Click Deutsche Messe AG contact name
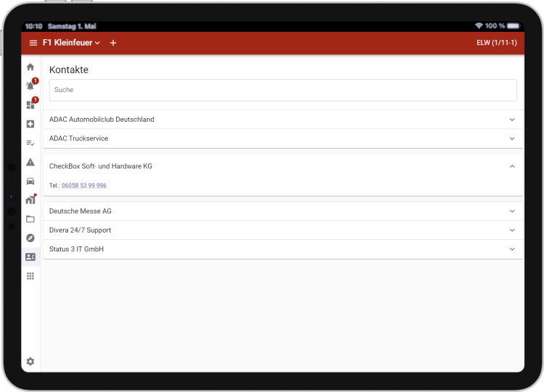 click(80, 211)
